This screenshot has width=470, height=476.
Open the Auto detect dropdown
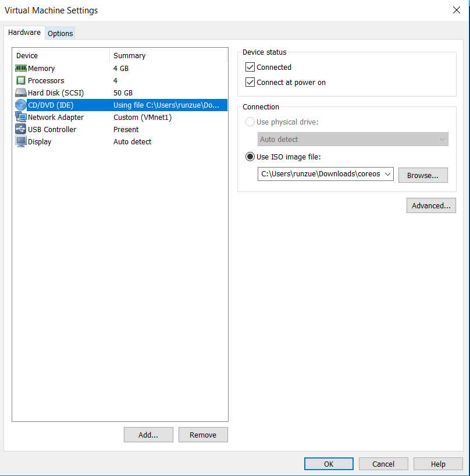pyautogui.click(x=443, y=139)
